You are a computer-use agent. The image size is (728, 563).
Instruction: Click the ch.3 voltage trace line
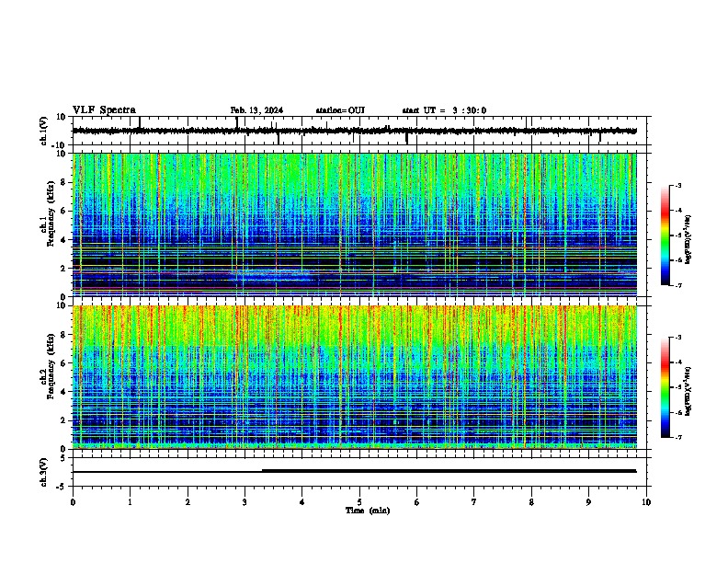tap(354, 471)
